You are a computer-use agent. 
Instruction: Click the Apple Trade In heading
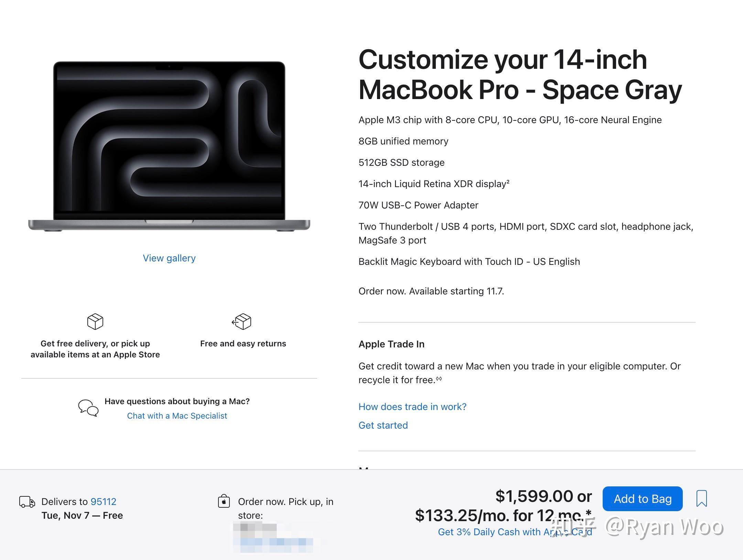click(391, 344)
